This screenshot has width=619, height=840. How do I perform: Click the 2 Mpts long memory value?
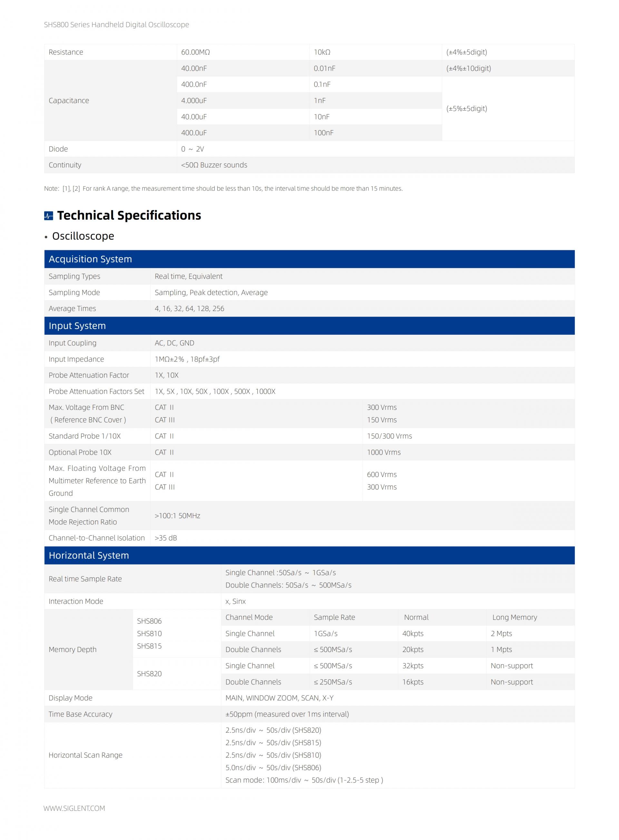[x=501, y=633]
